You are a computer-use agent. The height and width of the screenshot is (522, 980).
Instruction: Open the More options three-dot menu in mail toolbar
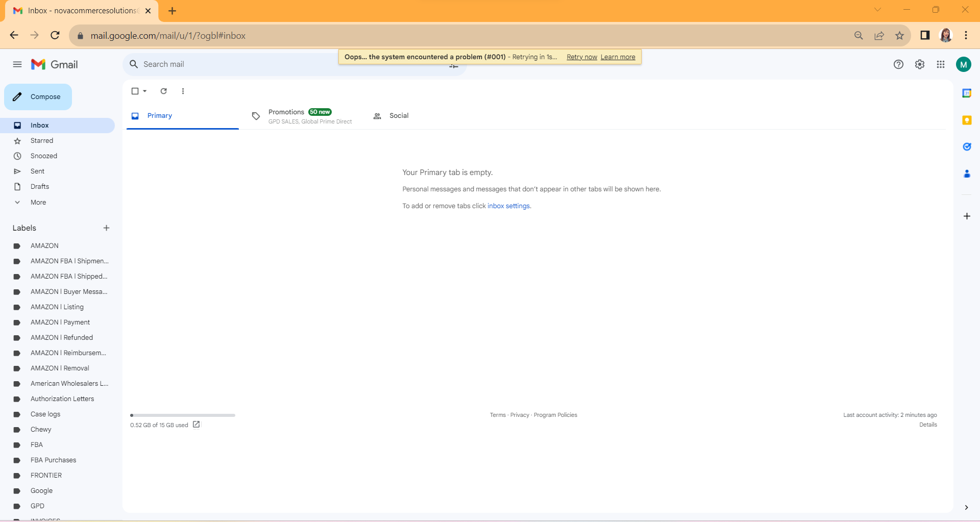point(183,91)
